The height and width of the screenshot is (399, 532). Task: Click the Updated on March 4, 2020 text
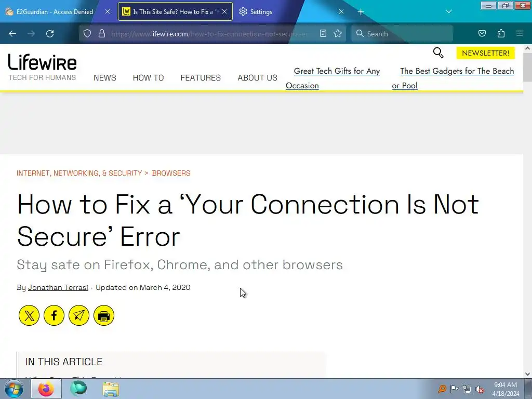(x=143, y=287)
